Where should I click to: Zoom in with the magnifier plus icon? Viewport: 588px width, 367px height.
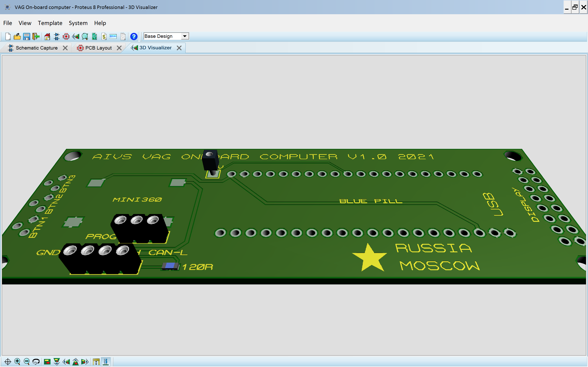[x=17, y=362]
